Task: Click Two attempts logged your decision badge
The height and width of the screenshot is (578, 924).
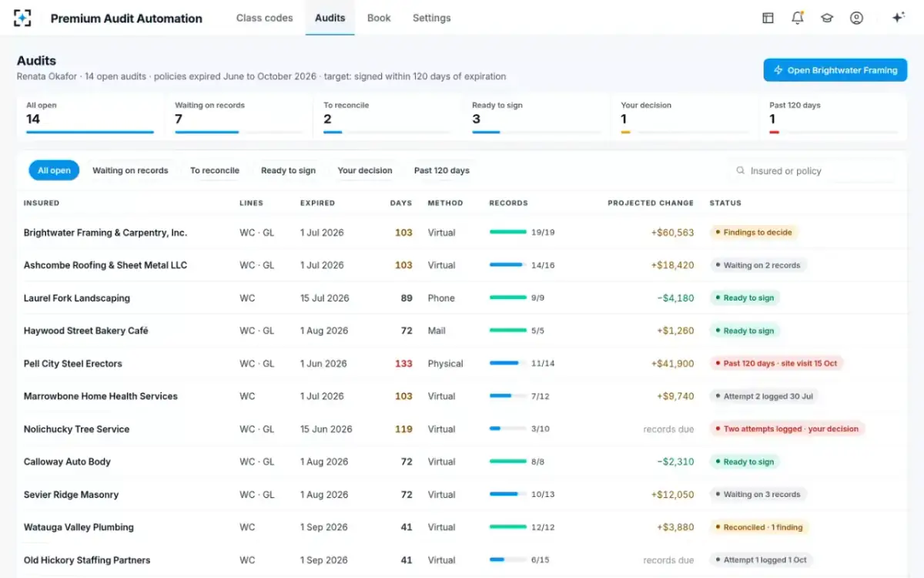Action: click(x=787, y=428)
